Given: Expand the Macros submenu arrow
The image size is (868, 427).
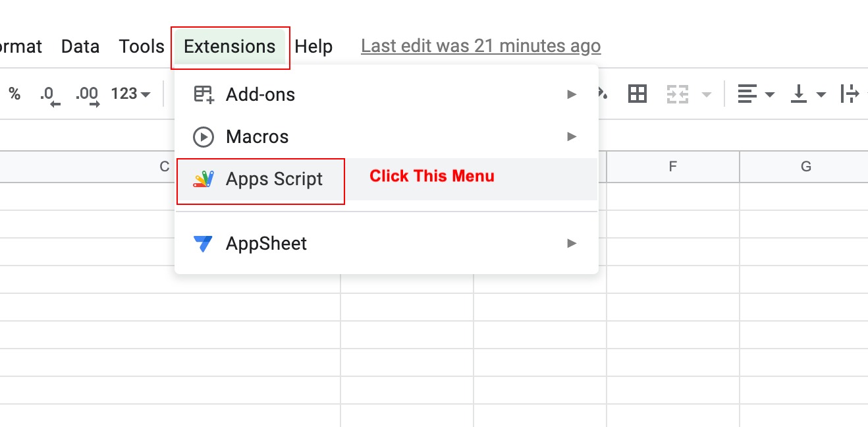Looking at the screenshot, I should point(571,136).
